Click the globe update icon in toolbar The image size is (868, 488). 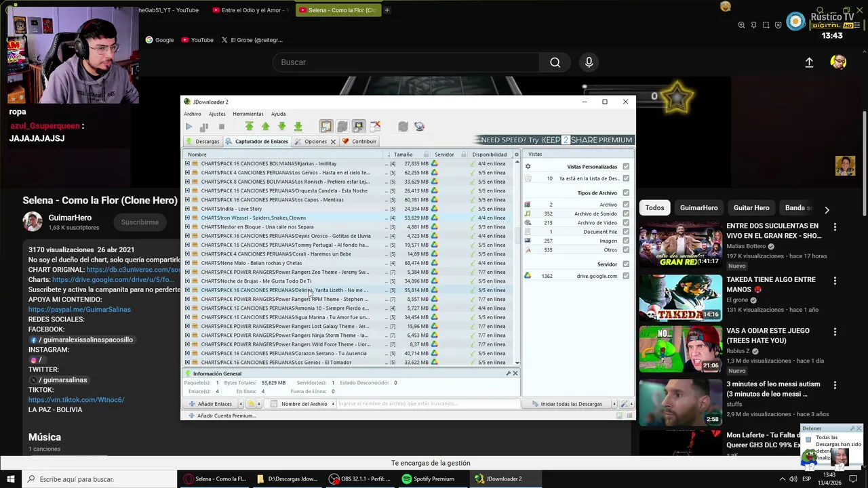(x=419, y=126)
